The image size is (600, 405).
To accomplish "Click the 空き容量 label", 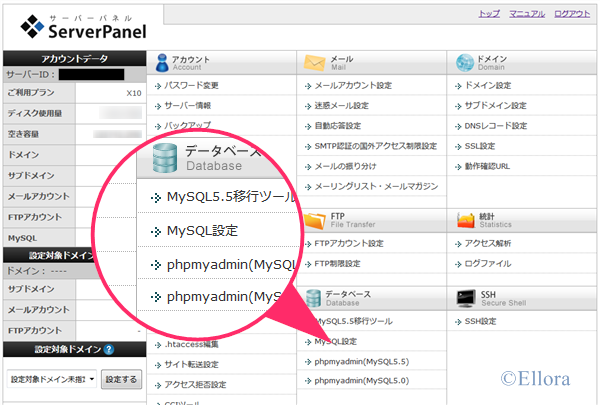I will click(x=23, y=134).
